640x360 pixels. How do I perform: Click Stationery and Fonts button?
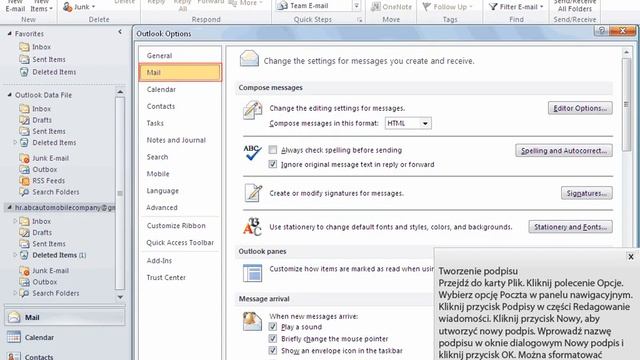570,227
